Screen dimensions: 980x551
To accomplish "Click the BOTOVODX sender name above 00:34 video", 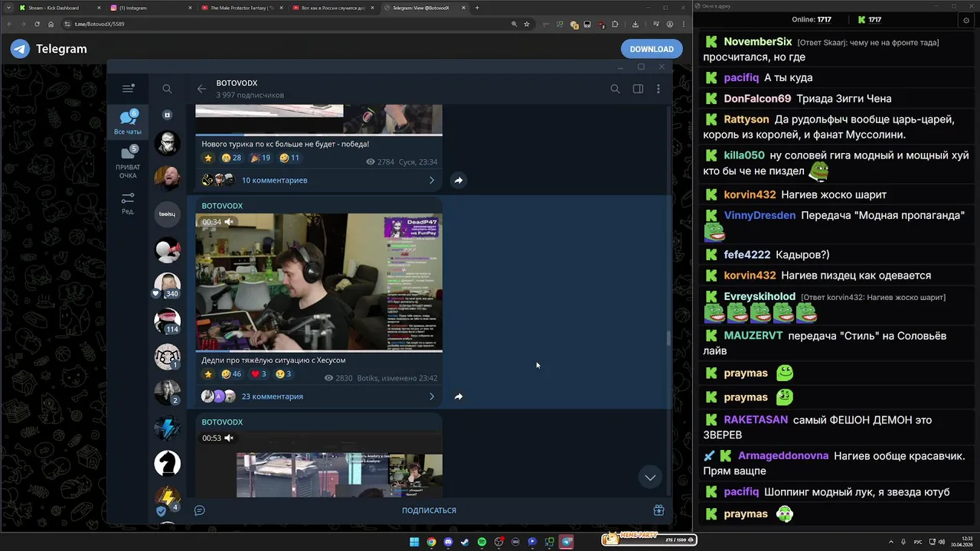I will tap(222, 206).
